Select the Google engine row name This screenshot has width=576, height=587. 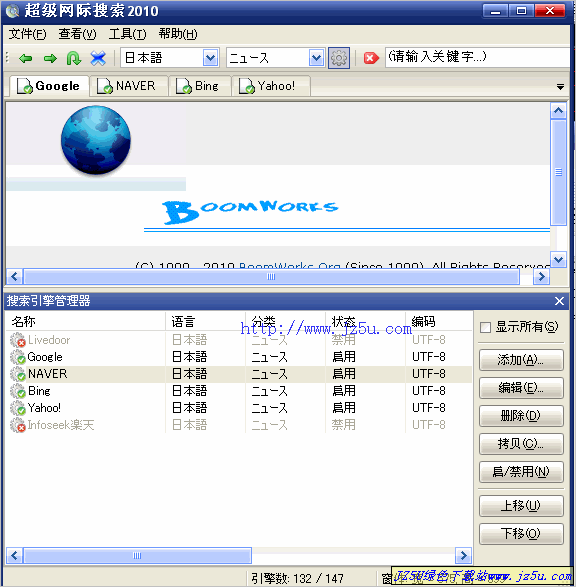click(x=45, y=357)
